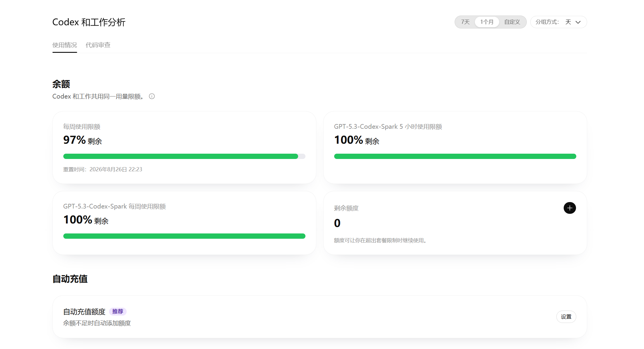The height and width of the screenshot is (349, 644).
Task: Click the 100% 剩余 value in Spark weekly card
Action: point(86,220)
